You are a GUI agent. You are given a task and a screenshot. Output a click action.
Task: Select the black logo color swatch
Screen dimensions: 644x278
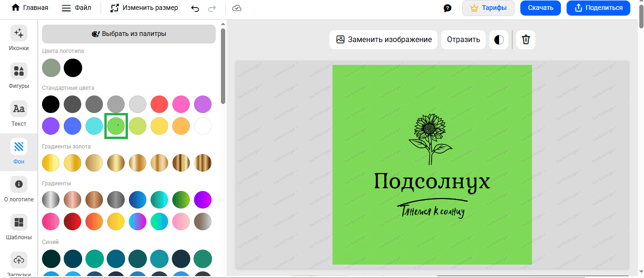pyautogui.click(x=73, y=68)
